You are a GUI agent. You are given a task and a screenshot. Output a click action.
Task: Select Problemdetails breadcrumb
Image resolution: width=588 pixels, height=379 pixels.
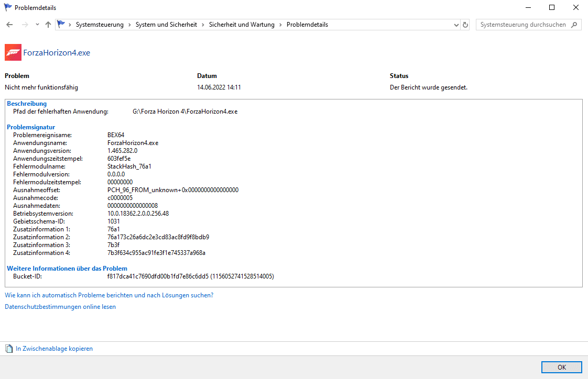pyautogui.click(x=307, y=25)
